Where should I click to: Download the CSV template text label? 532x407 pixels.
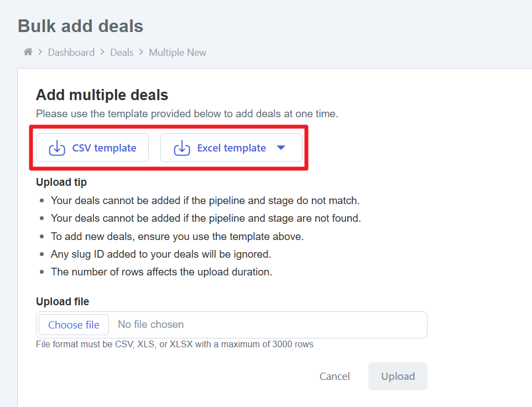(104, 148)
